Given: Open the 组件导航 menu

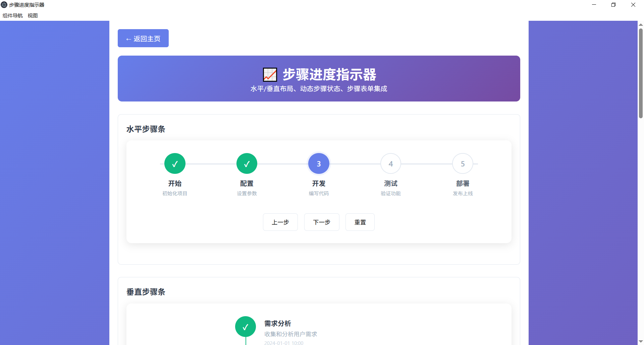Looking at the screenshot, I should (13, 15).
